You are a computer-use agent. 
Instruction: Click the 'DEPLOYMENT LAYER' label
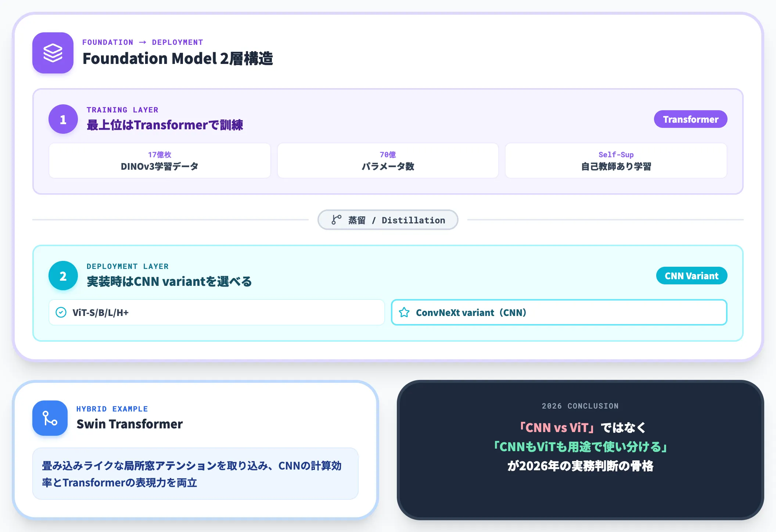point(127,266)
